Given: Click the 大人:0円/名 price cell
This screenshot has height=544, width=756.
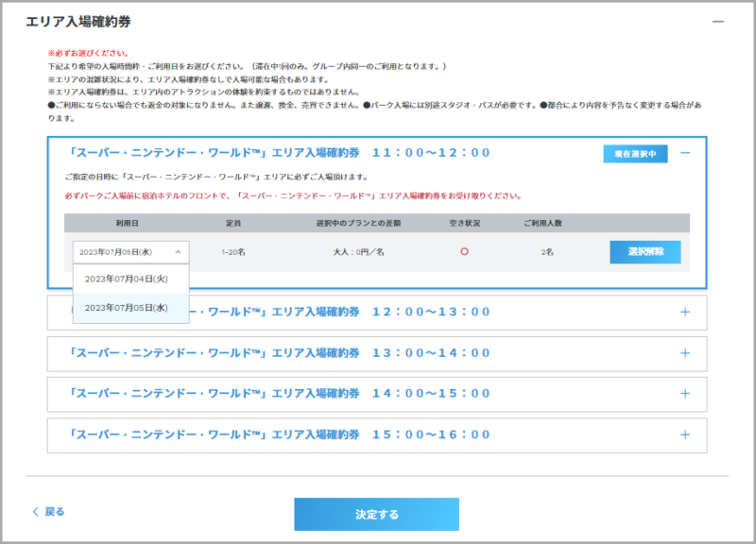Looking at the screenshot, I should [x=359, y=252].
